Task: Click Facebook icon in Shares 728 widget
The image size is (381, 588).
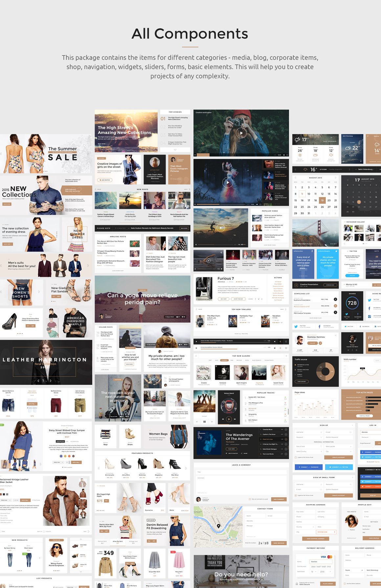Action: click(358, 315)
